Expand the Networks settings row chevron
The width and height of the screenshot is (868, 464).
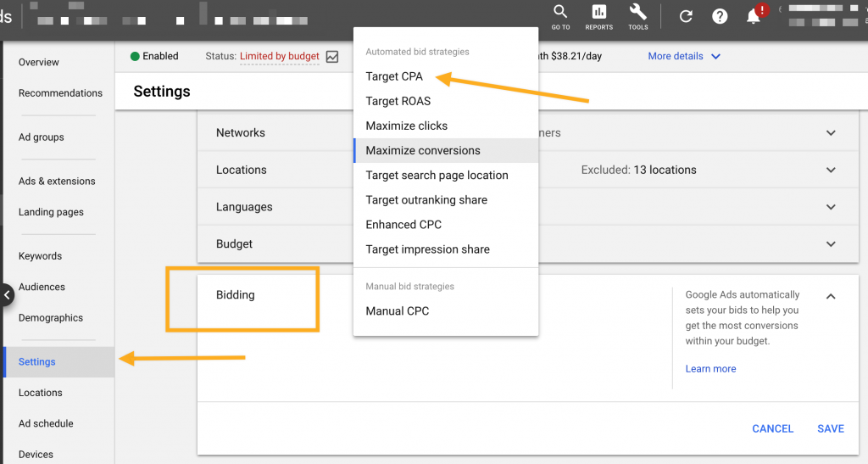point(831,133)
